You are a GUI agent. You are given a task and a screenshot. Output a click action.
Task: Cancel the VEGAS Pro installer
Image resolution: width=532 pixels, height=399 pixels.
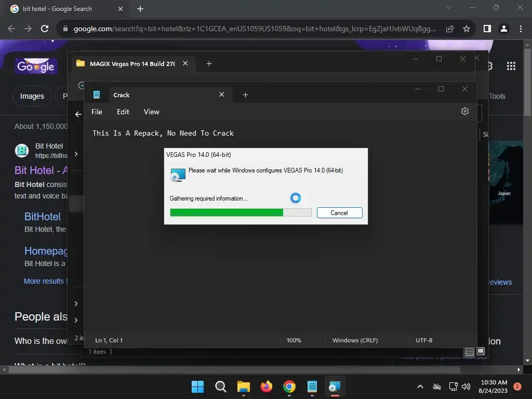click(x=339, y=212)
